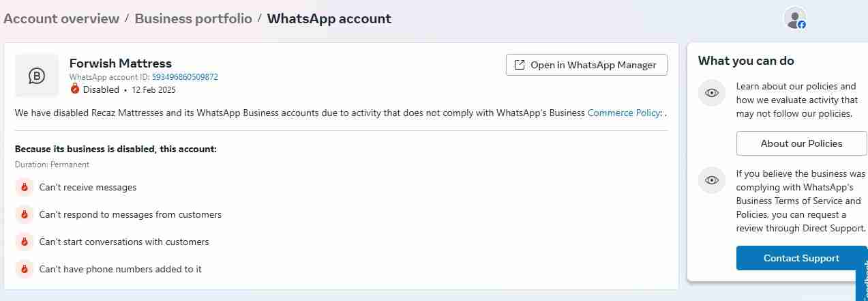Click the WhatsApp account ID number
868x301 pixels.
pos(185,77)
